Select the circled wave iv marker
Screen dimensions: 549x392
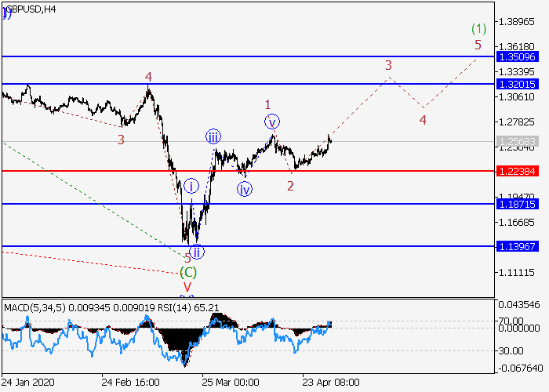click(x=245, y=189)
